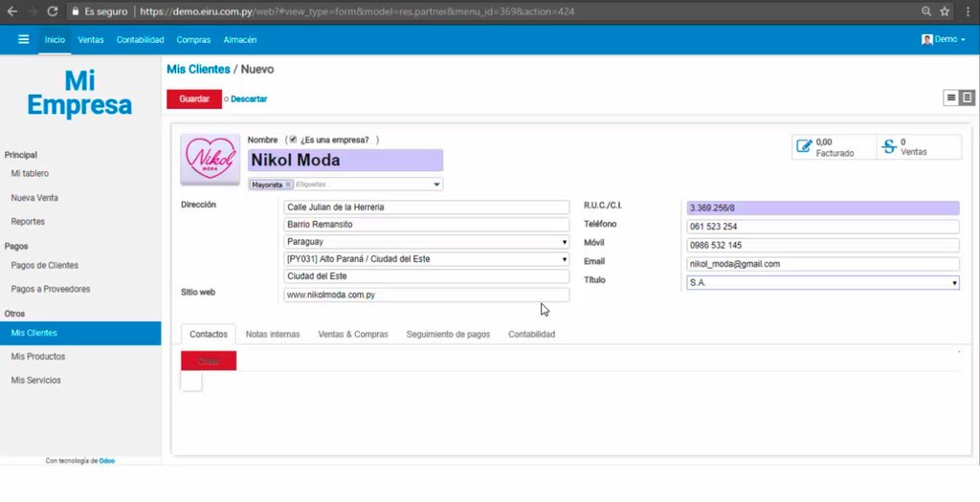
Task: Click the 0,00 Facturado stat button
Action: click(x=834, y=147)
